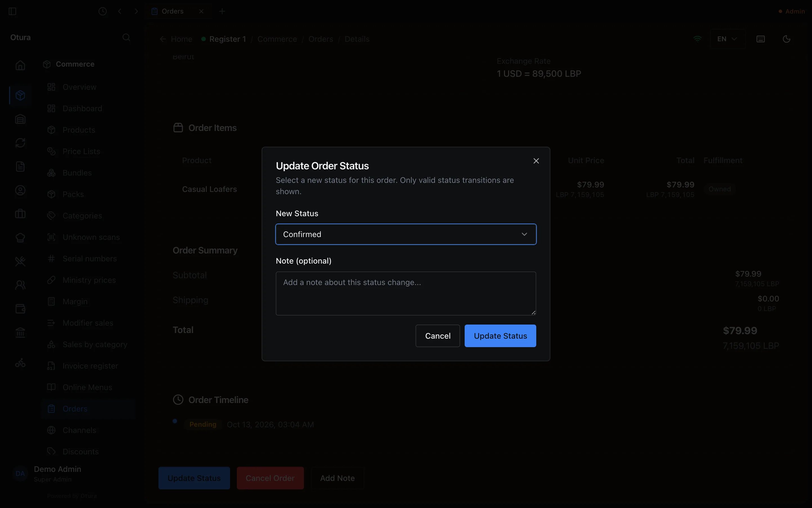Open the utensils rail icon

21,261
